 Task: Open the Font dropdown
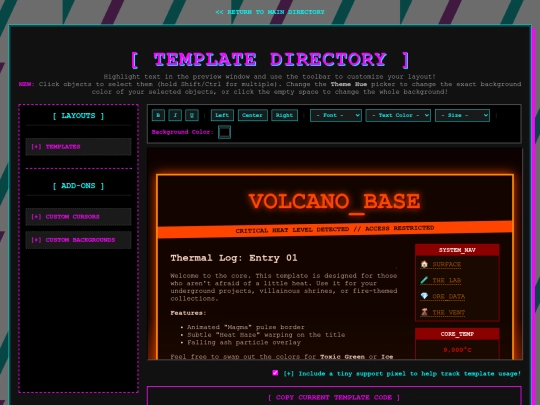pos(336,115)
